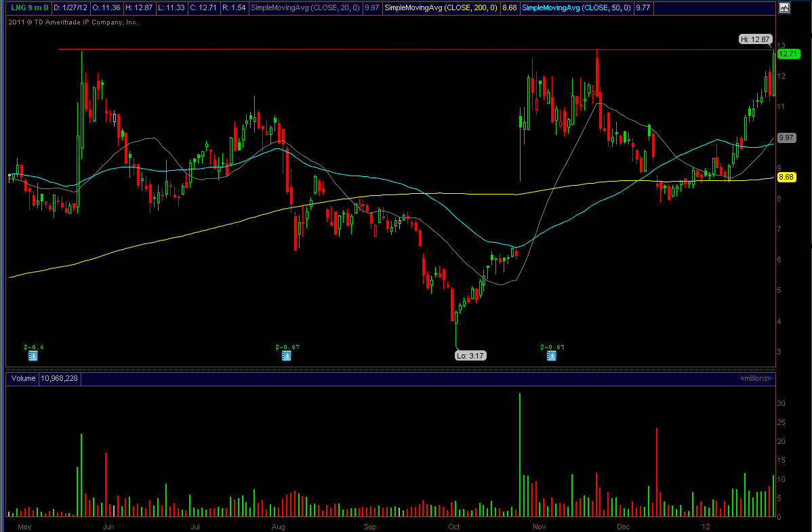The image size is (812, 532).
Task: Click the 'Nov' label on time axis
Action: tap(539, 527)
